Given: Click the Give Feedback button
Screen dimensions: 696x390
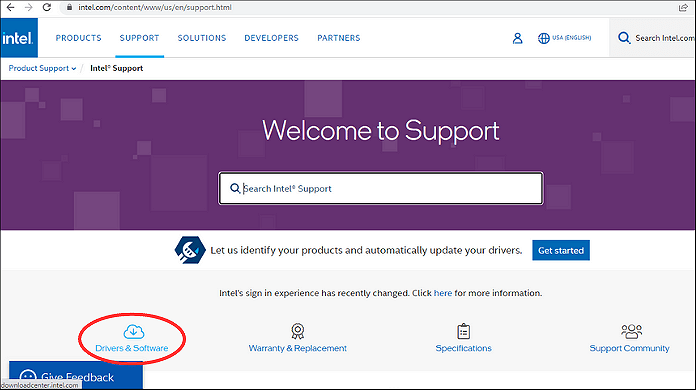Looking at the screenshot, I should pyautogui.click(x=76, y=375).
